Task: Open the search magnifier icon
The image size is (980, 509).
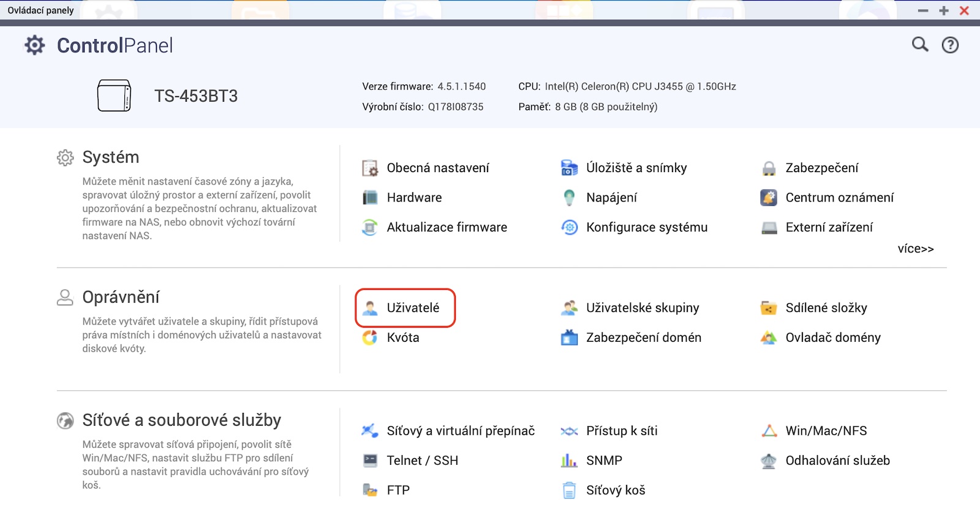Action: (920, 44)
